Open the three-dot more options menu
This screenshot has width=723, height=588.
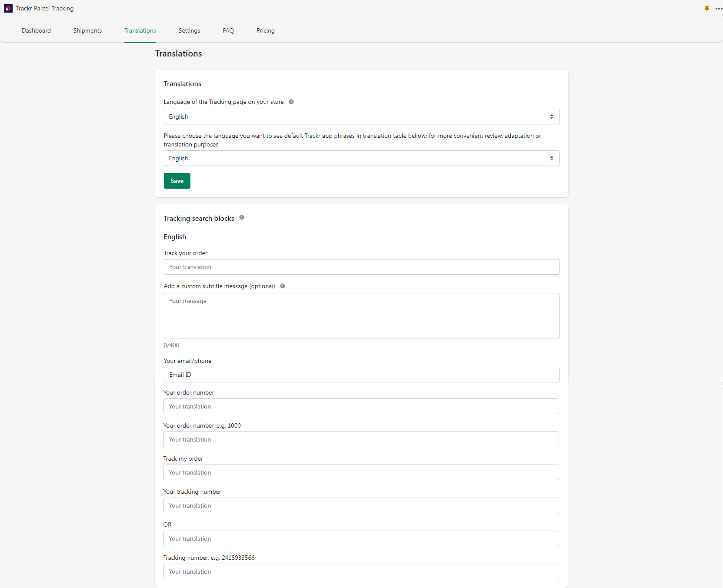click(x=718, y=9)
